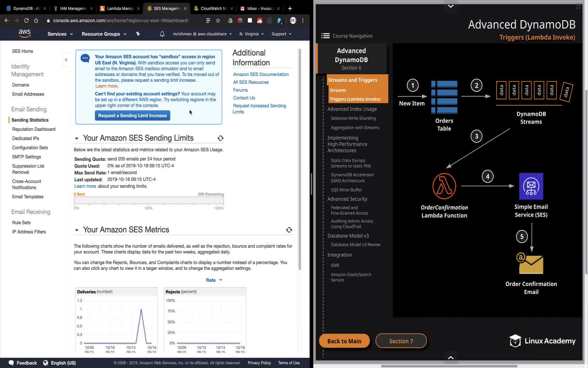The width and height of the screenshot is (588, 368).
Task: Collapse Your Amazon SES Metrics section
Action: pyautogui.click(x=77, y=230)
